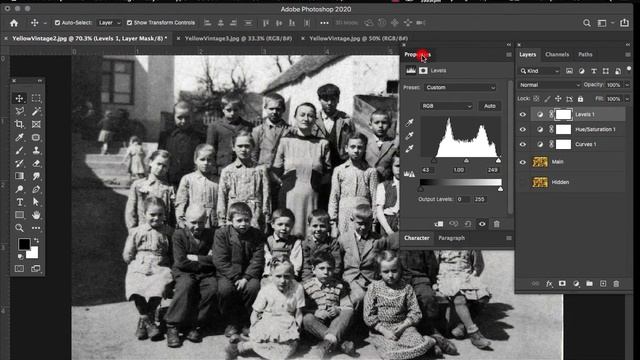
Task: Go to the Home screen icon
Action: pos(14,23)
